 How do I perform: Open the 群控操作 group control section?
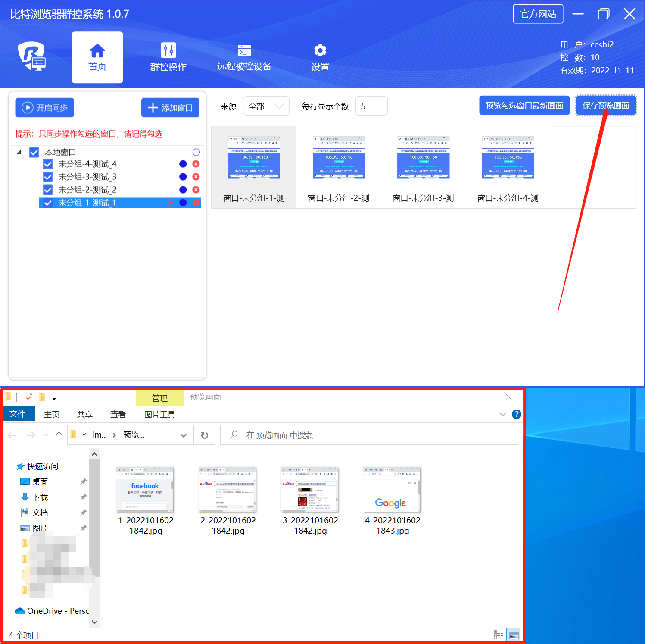pyautogui.click(x=168, y=57)
